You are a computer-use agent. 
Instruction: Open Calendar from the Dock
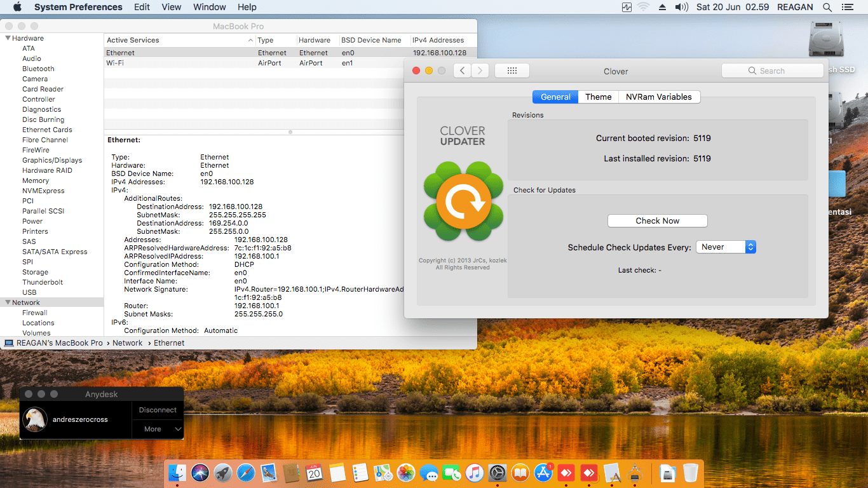(314, 473)
